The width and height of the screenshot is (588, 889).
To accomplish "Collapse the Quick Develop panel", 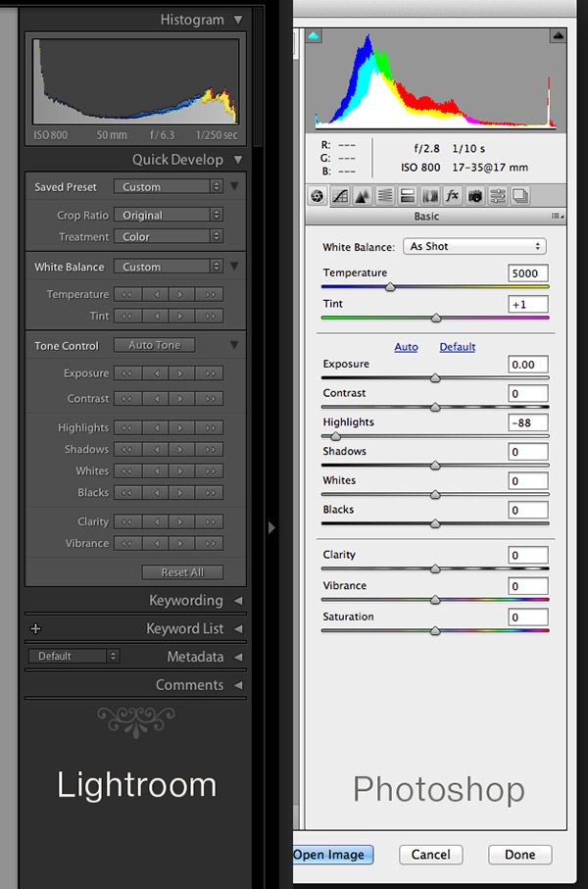I will click(x=238, y=160).
